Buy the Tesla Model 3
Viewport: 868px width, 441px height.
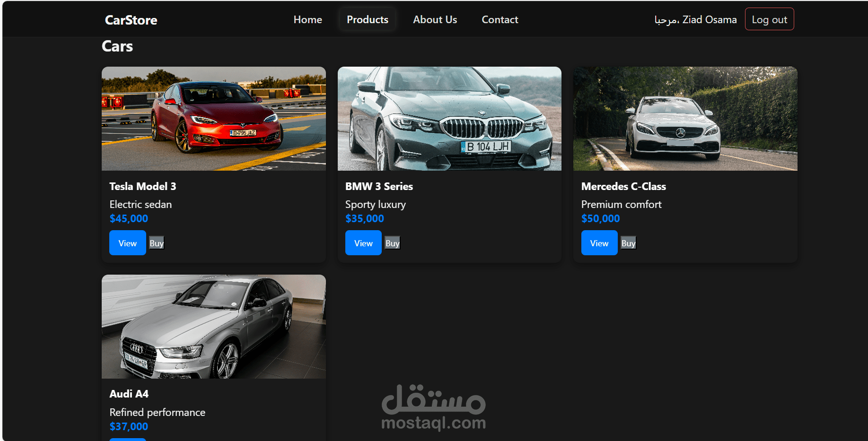coord(157,243)
